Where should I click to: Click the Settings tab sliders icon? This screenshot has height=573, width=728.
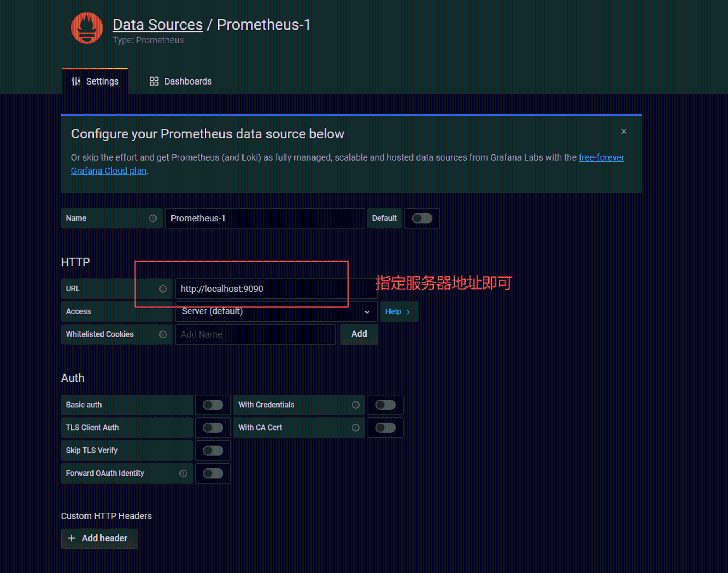(76, 81)
